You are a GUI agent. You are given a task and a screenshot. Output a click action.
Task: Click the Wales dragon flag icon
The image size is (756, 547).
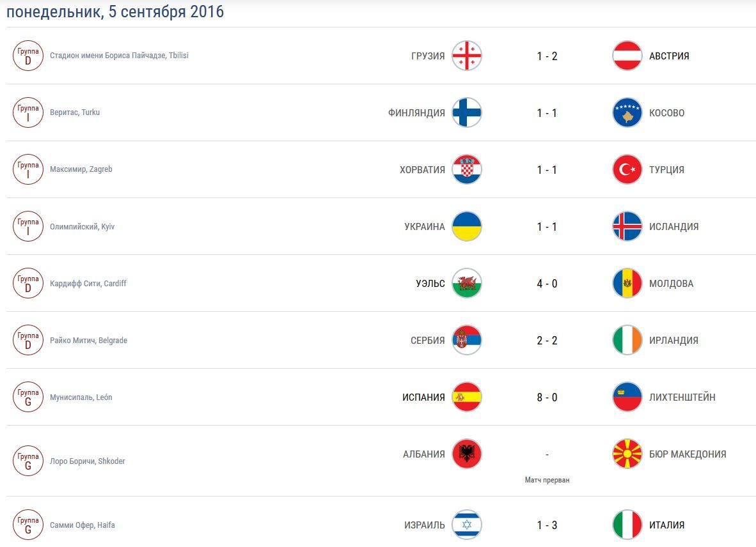(467, 283)
